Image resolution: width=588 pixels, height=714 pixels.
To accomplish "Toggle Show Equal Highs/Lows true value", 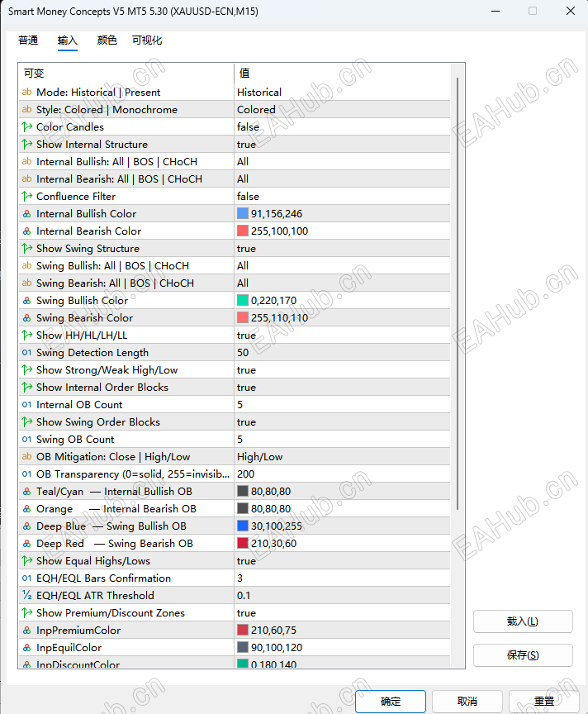I will 342,560.
